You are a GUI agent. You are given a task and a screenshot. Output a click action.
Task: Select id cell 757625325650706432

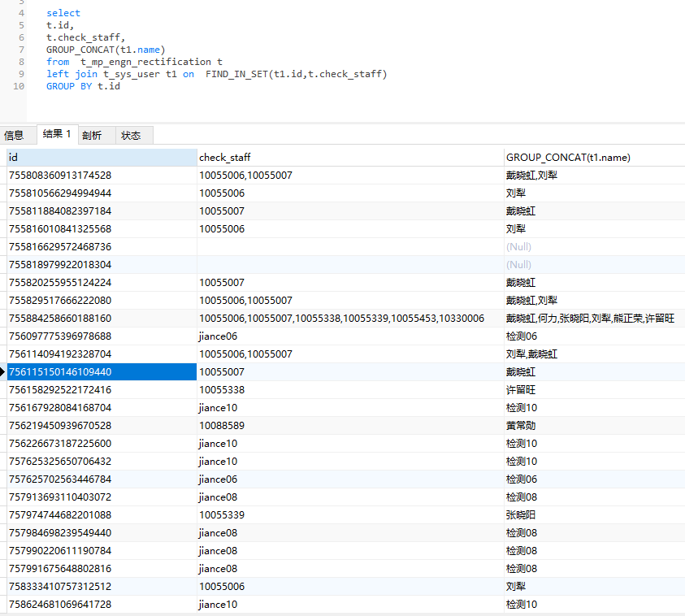(x=102, y=462)
